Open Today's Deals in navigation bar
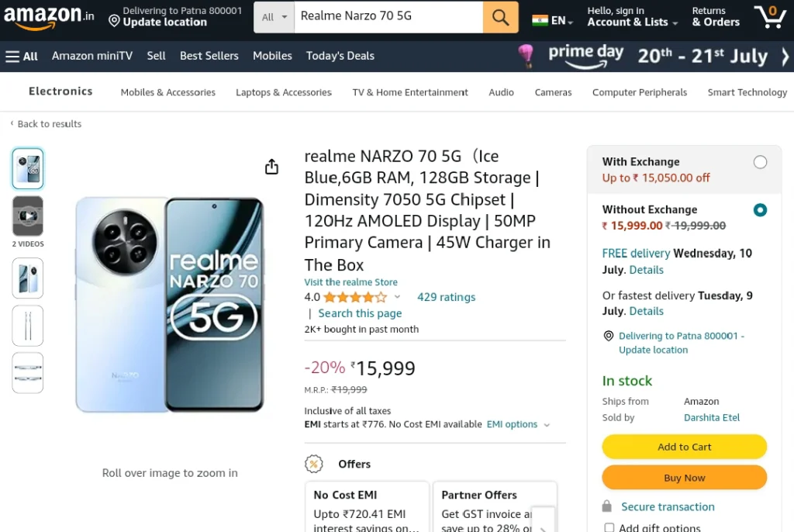 pyautogui.click(x=340, y=56)
